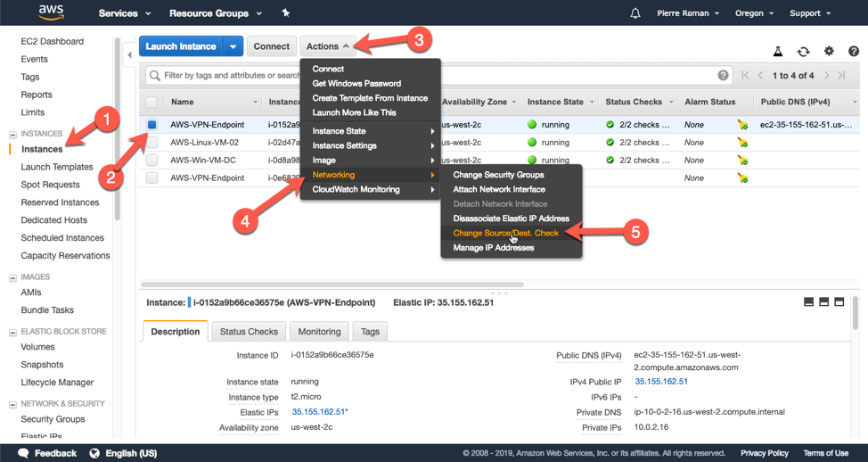The height and width of the screenshot is (462, 868).
Task: Refresh the instance list
Action: (803, 52)
